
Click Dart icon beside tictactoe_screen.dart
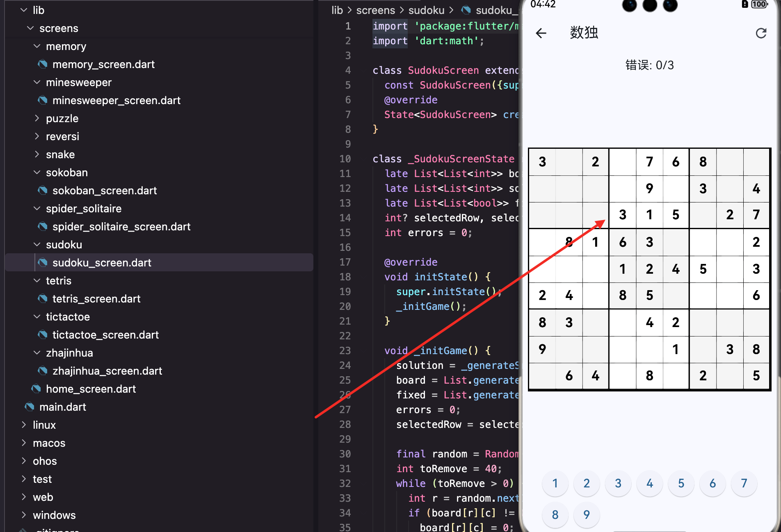tap(42, 335)
